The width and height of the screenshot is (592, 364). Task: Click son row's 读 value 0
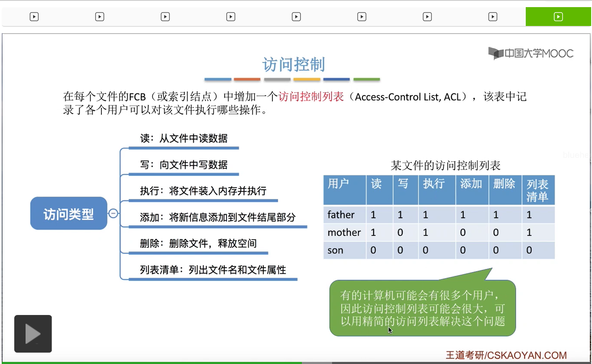[373, 250]
